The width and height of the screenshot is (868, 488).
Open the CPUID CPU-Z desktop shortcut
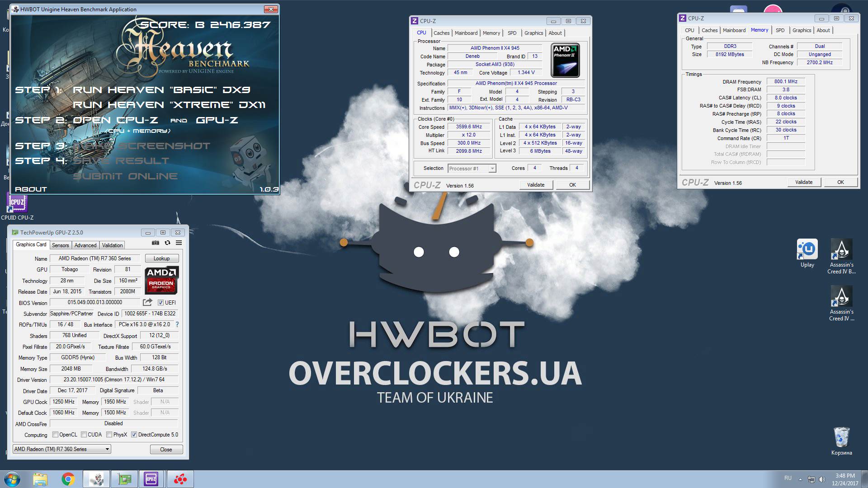coord(17,207)
